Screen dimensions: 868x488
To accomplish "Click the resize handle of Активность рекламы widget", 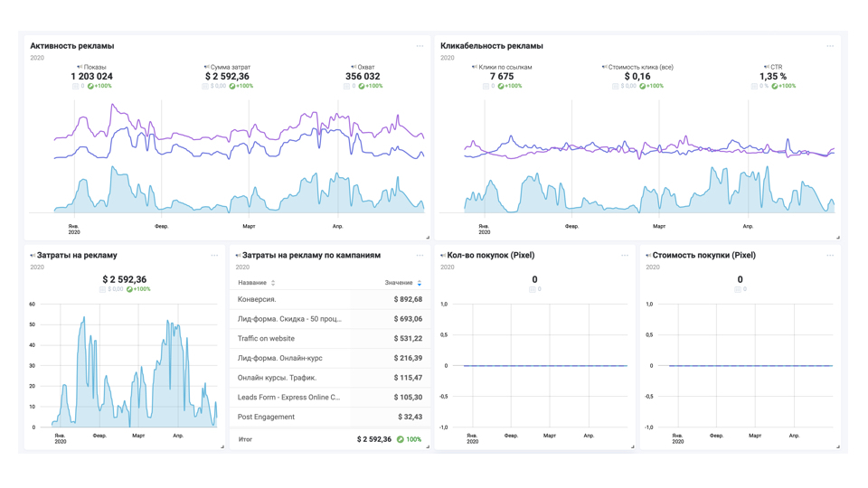I will point(428,237).
